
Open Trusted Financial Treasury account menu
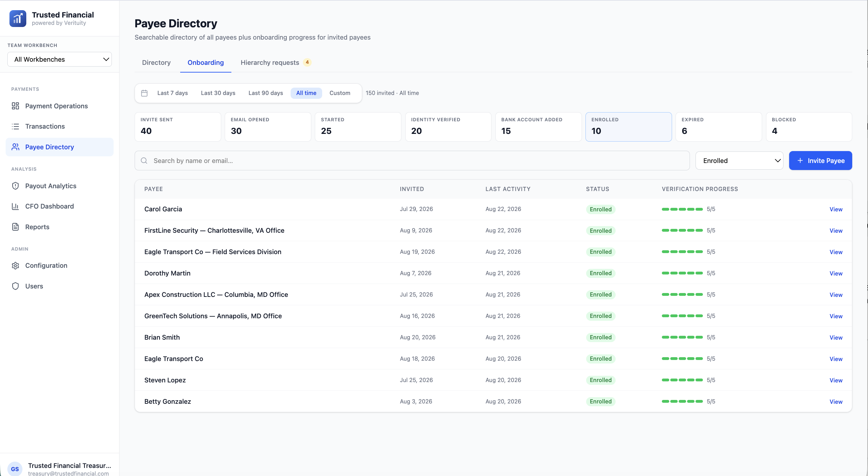click(x=60, y=469)
